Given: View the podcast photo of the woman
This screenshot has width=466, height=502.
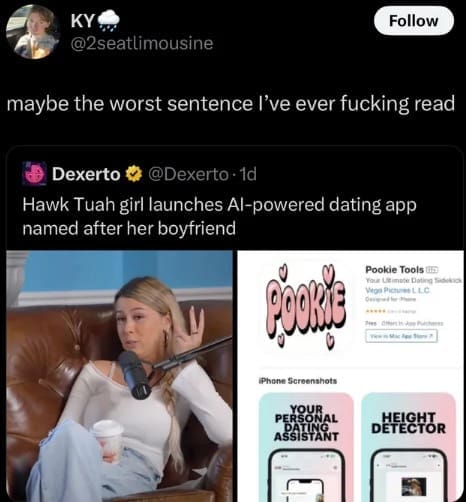Looking at the screenshot, I should pos(119,376).
